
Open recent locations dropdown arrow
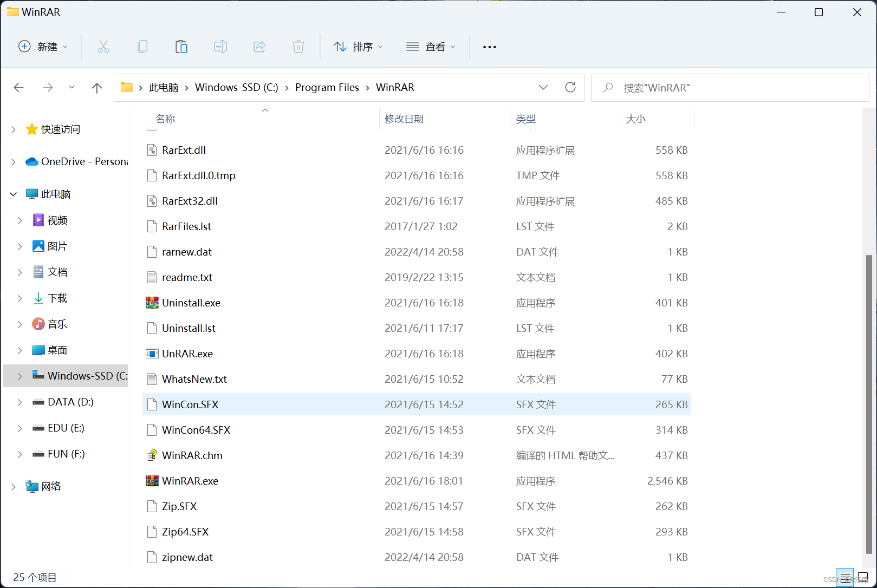(72, 87)
